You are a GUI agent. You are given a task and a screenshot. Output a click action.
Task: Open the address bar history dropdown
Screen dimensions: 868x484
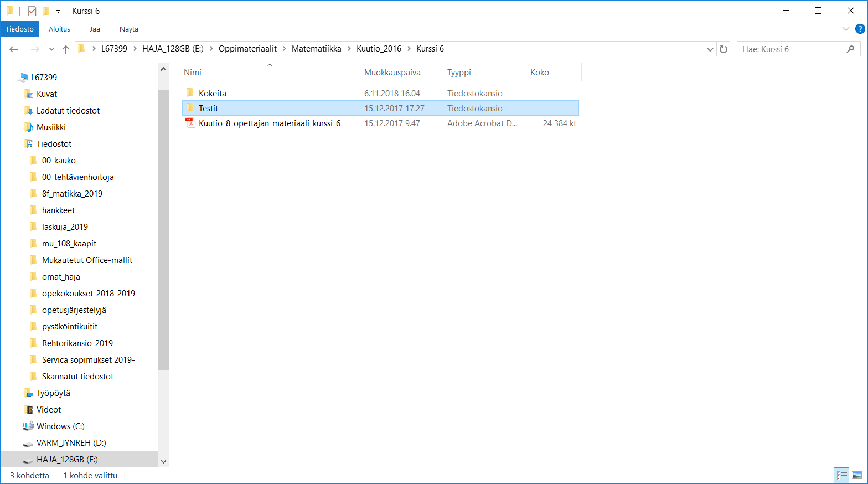pyautogui.click(x=710, y=49)
